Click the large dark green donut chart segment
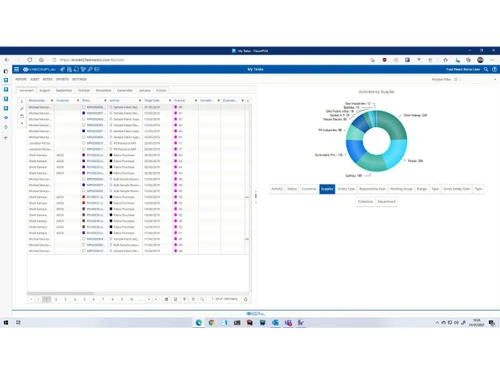Image resolution: width=500 pixels, height=375 pixels. (393, 124)
